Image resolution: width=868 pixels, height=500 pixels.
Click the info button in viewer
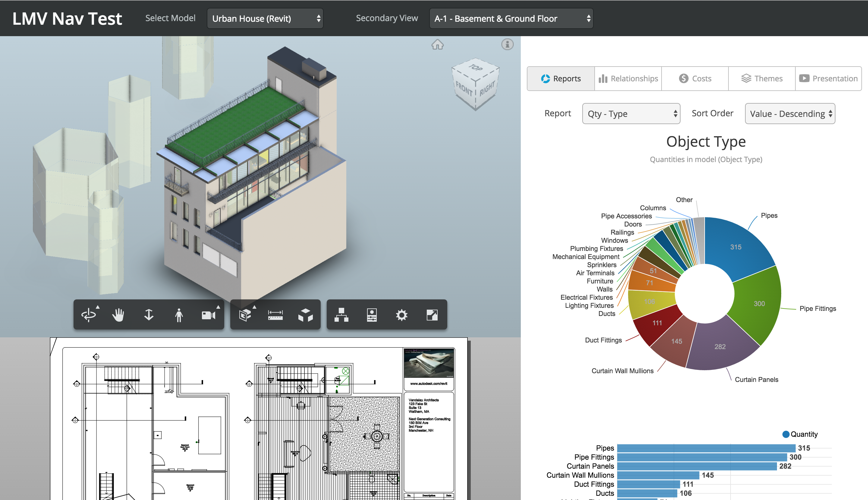[507, 44]
